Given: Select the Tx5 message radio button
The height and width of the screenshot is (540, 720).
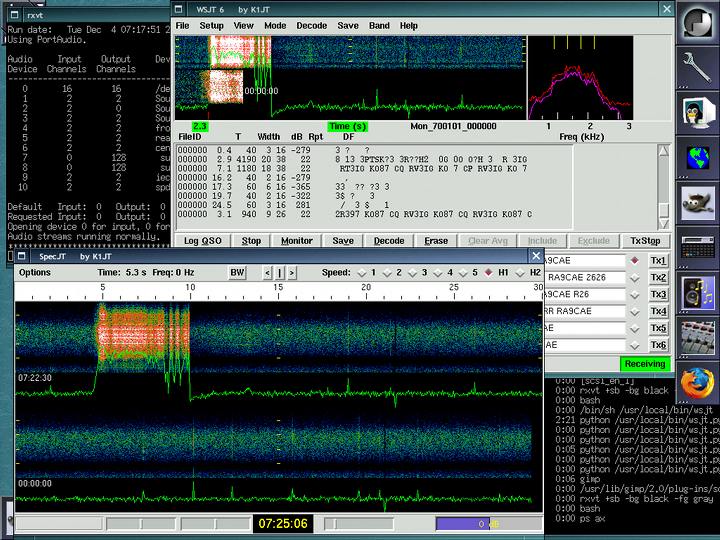Looking at the screenshot, I should (635, 329).
